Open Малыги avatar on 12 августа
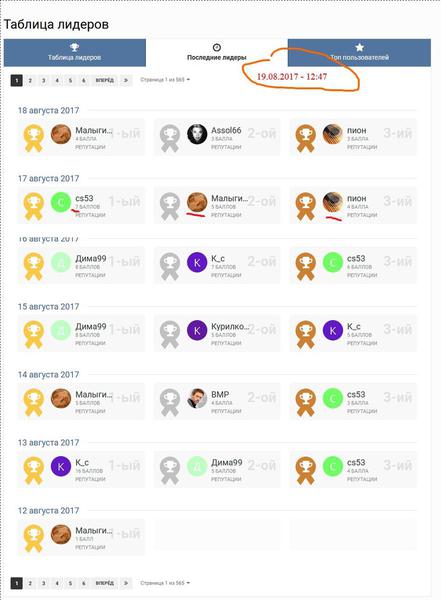441x600 pixels. pos(61,535)
